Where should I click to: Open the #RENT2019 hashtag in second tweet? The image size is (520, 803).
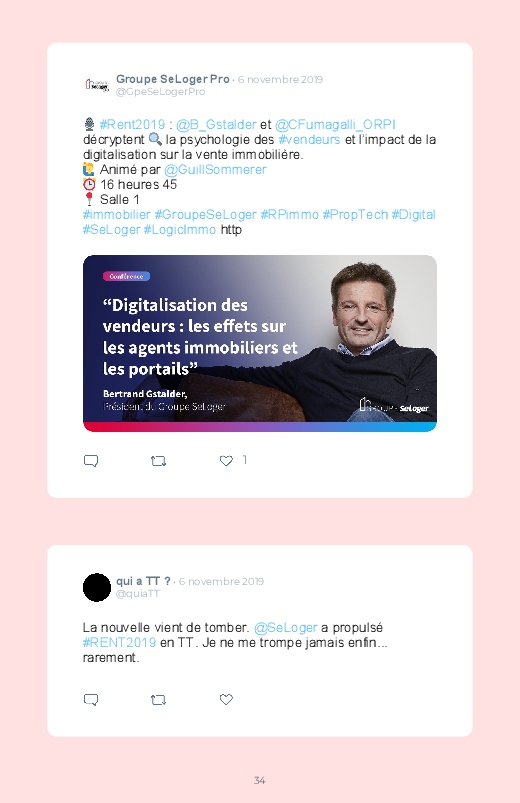(x=119, y=642)
